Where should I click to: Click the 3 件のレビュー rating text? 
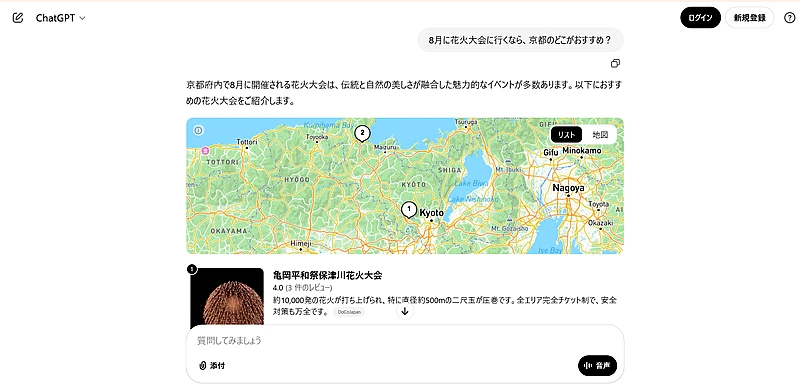coord(309,288)
